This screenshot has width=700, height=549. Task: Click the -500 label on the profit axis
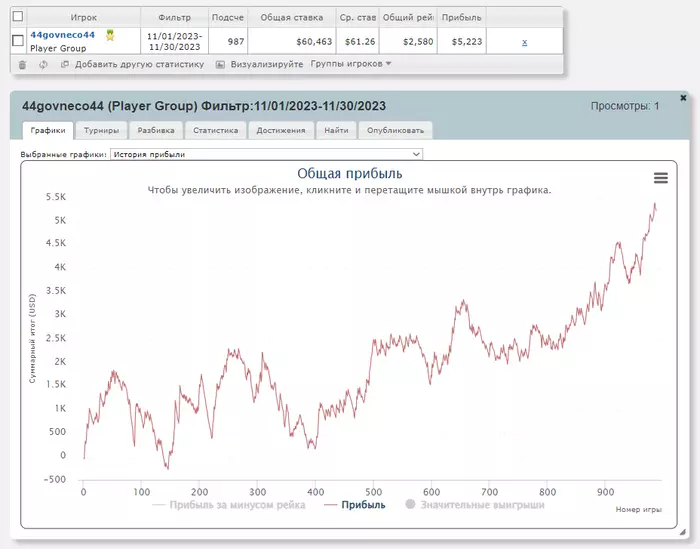tap(55, 479)
